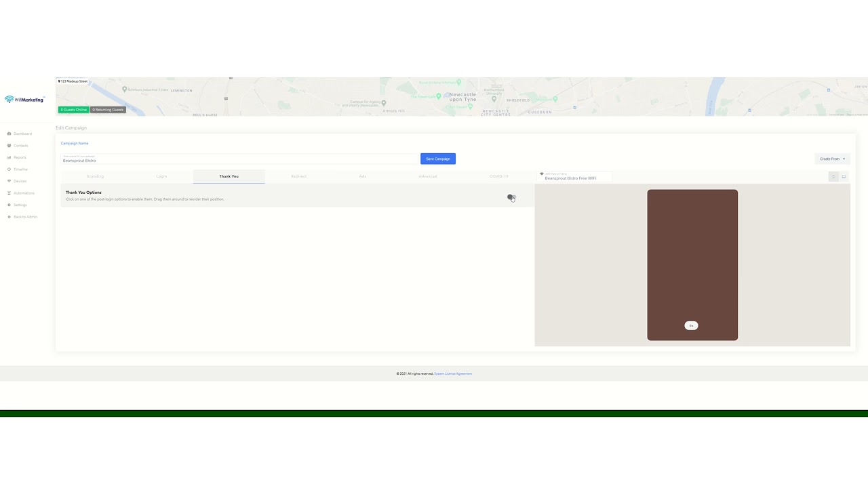Click the Edit Campaign heading
This screenshot has width=868, height=488.
(71, 127)
